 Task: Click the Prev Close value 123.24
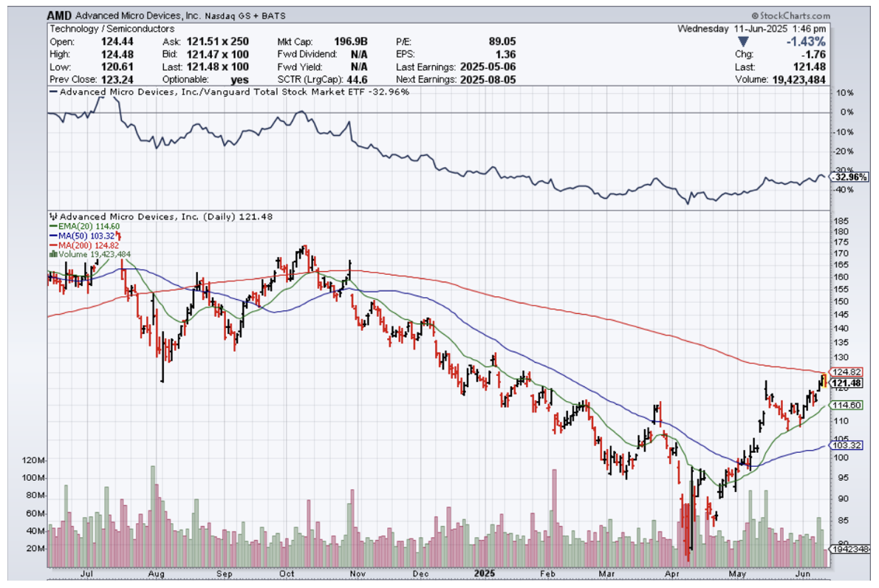tap(117, 80)
